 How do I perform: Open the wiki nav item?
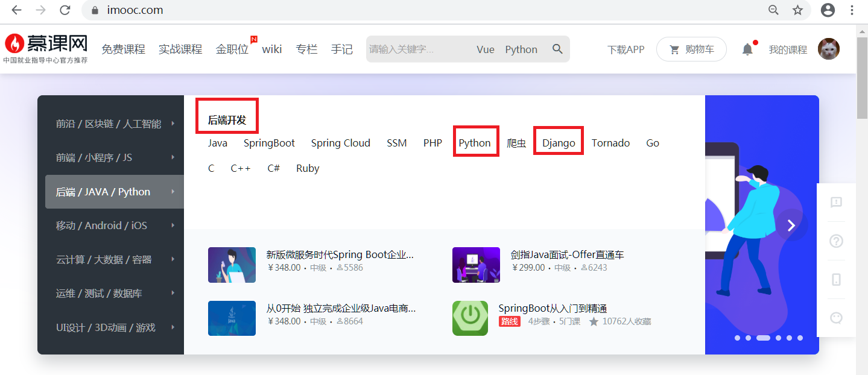272,49
